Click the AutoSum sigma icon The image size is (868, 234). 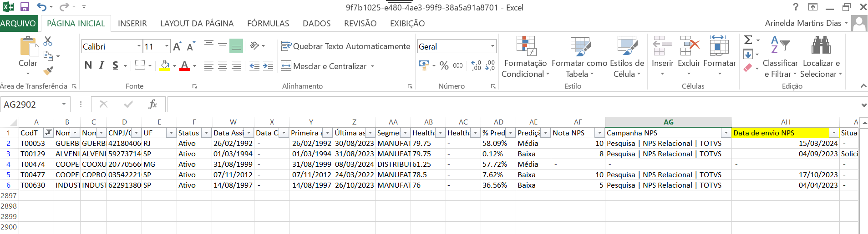tap(748, 40)
